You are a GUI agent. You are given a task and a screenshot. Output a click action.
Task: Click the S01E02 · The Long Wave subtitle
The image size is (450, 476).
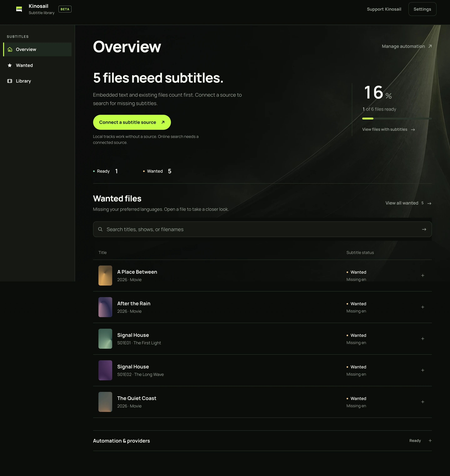point(140,375)
